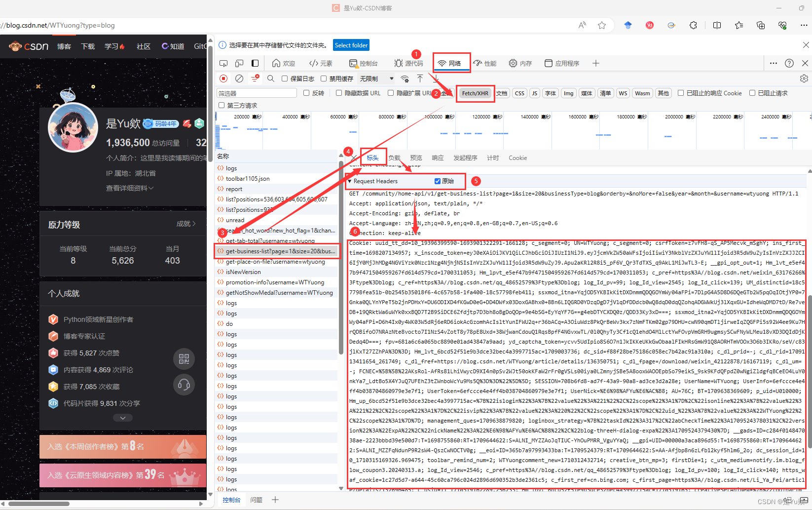Tick the 第三方请求 checkbox

coord(221,105)
